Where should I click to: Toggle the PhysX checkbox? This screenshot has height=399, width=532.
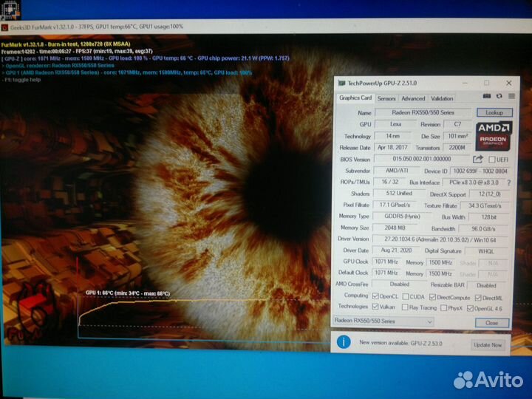pyautogui.click(x=443, y=308)
